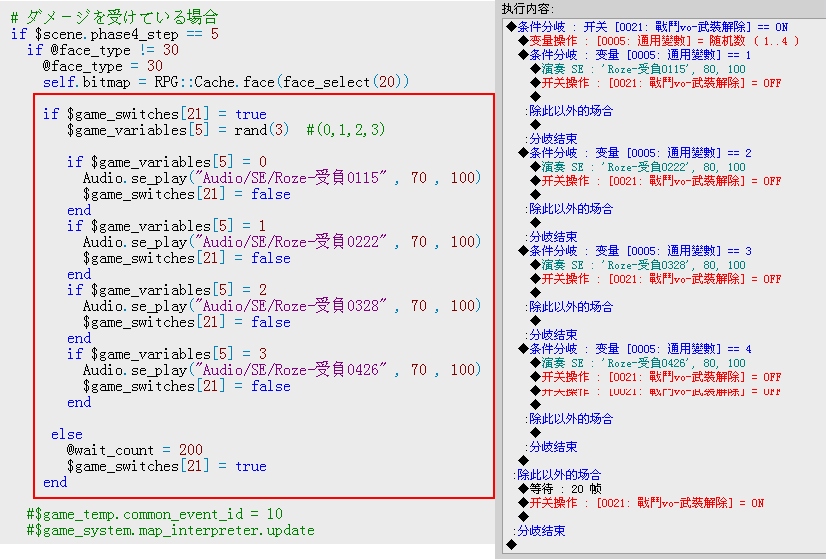
Task: Select the comment line '# ダメージを受けている場合'
Action: pos(114,17)
